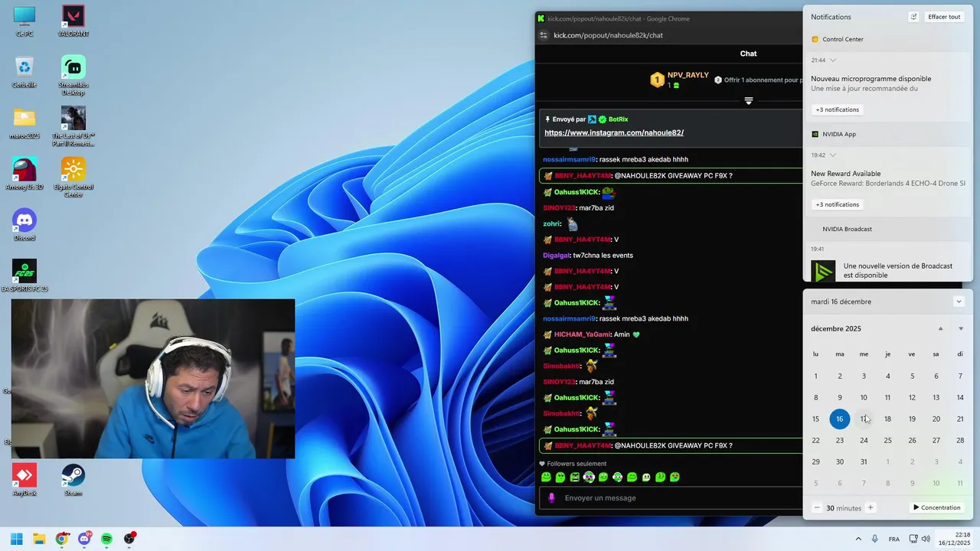Open the VALORANT desktop shortcut
This screenshot has height=551, width=980.
(x=73, y=21)
